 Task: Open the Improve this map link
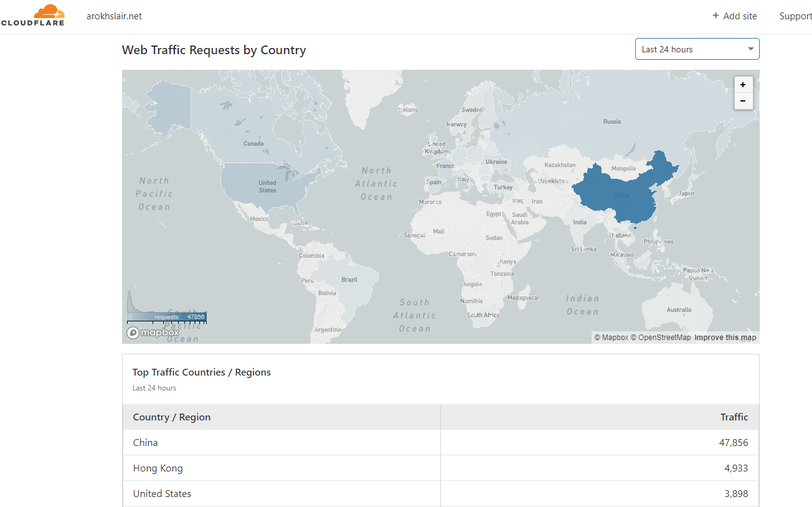725,338
